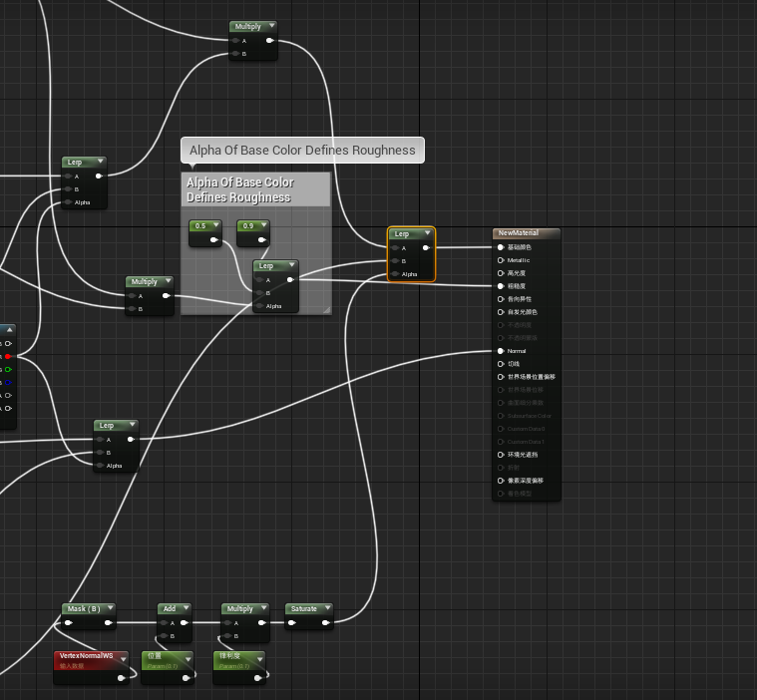Select the 0.5 constant node title

(x=200, y=225)
